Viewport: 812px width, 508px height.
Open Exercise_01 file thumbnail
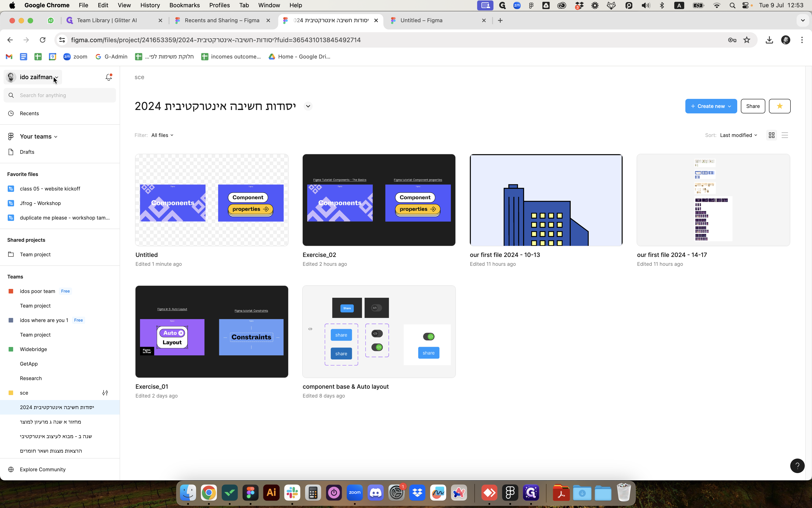click(x=211, y=332)
